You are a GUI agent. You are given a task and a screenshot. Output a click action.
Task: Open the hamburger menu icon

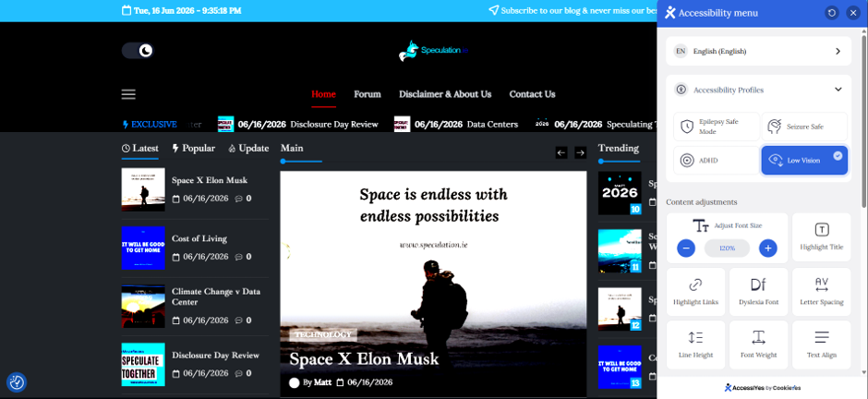click(x=128, y=94)
